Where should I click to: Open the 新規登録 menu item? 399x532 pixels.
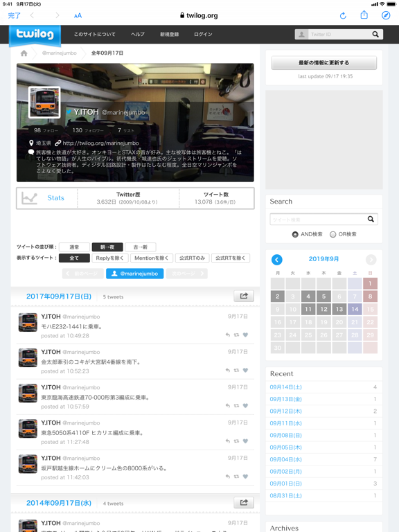tap(169, 34)
